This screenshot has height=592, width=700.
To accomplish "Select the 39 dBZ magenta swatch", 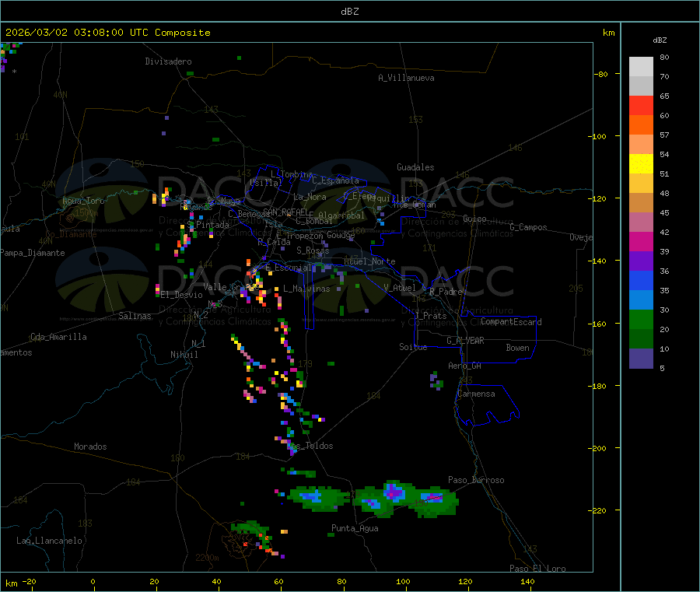I will (641, 241).
